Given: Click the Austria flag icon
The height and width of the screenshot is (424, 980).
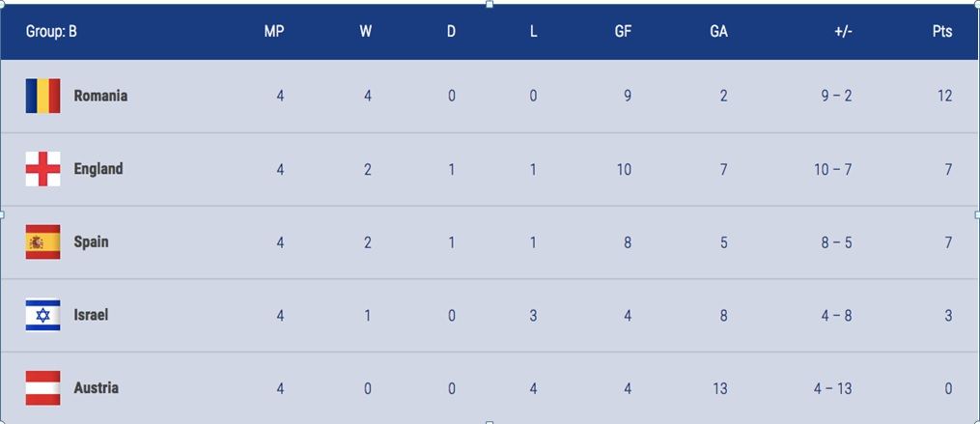Looking at the screenshot, I should (42, 388).
